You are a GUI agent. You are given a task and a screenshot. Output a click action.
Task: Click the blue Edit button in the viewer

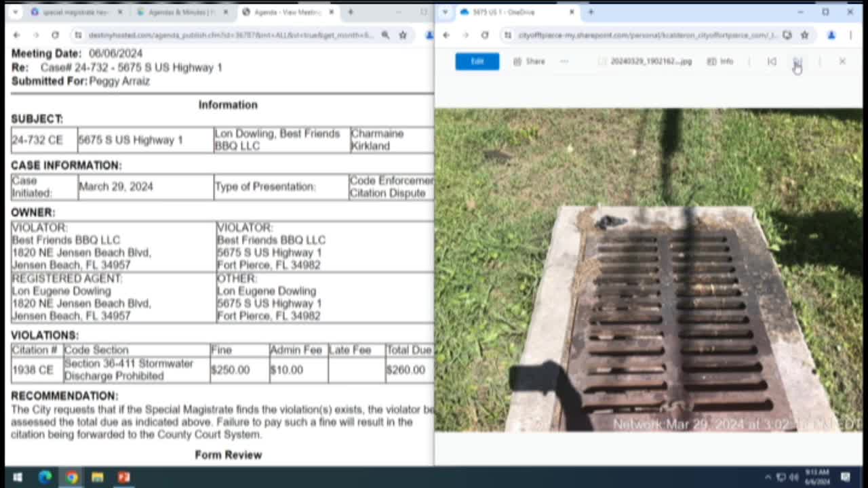477,61
